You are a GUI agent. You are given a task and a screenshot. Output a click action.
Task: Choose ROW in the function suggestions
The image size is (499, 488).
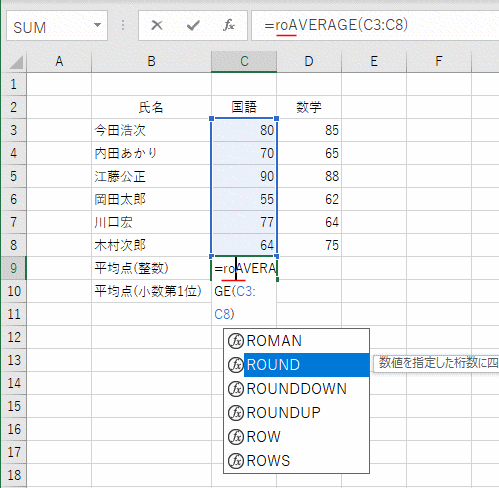point(296,437)
